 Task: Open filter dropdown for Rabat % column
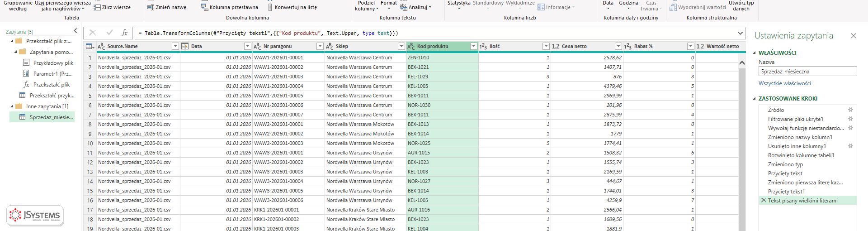point(691,46)
